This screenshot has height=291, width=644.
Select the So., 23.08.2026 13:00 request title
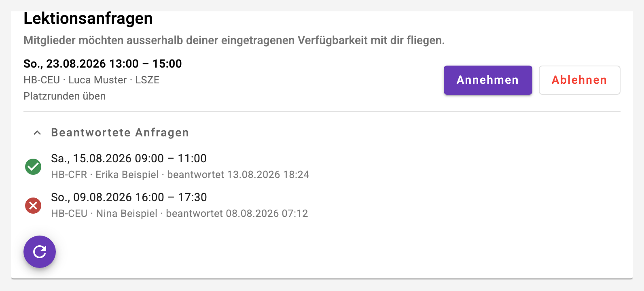103,64
